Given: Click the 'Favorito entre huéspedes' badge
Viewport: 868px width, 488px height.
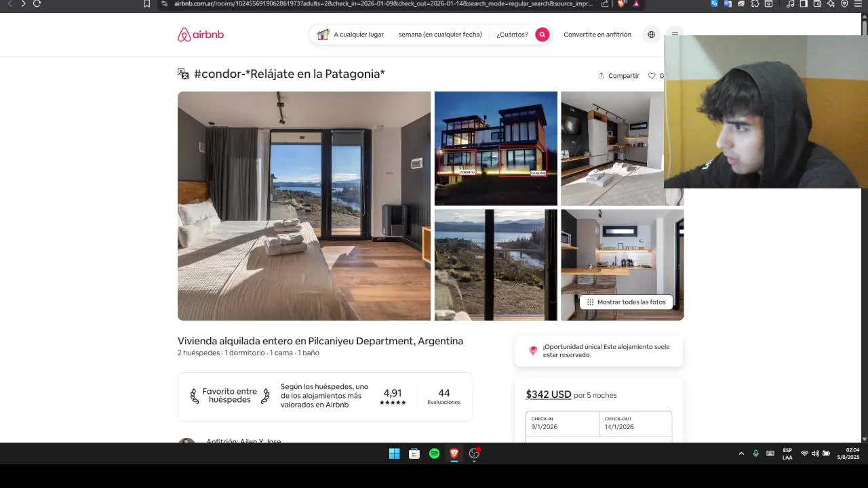Looking at the screenshot, I should point(229,396).
